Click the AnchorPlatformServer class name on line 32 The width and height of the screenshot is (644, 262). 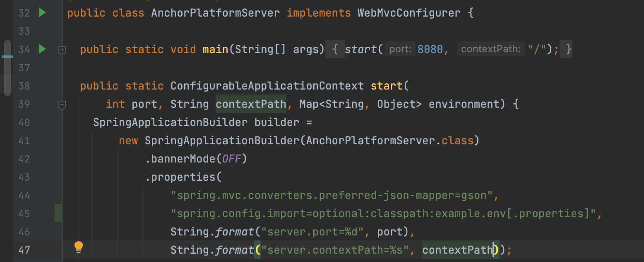[215, 13]
